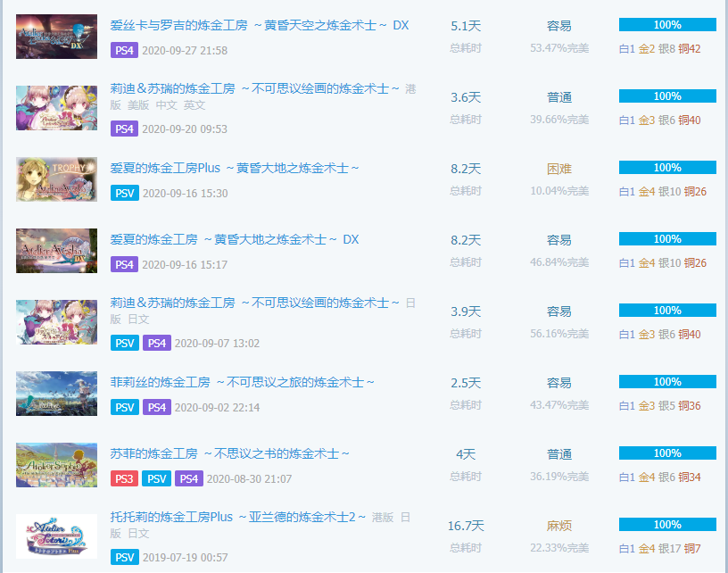Click 22.33%完美 completion text

click(559, 548)
